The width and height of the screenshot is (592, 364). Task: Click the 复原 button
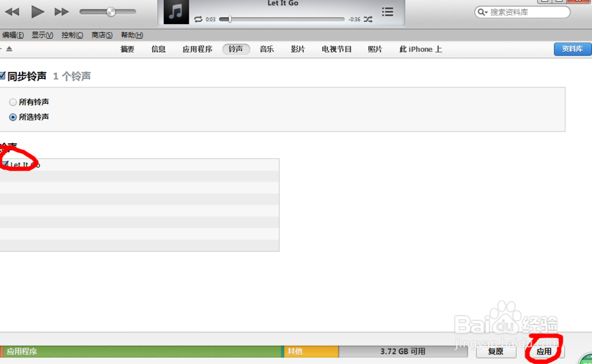pyautogui.click(x=496, y=352)
